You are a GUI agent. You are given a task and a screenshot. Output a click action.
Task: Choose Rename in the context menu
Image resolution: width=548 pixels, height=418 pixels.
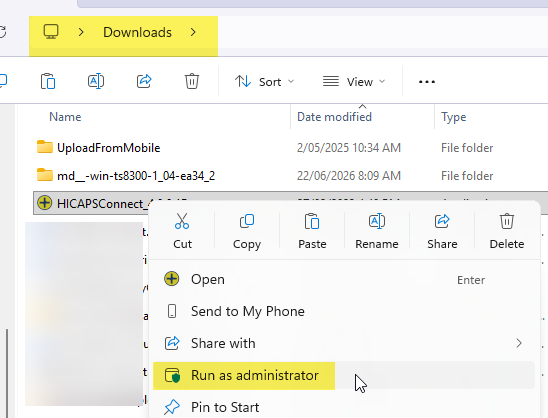coord(377,231)
